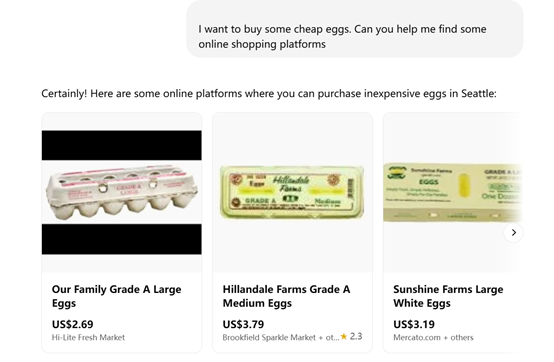Open the Hillandale Farms egg carton image

click(292, 192)
